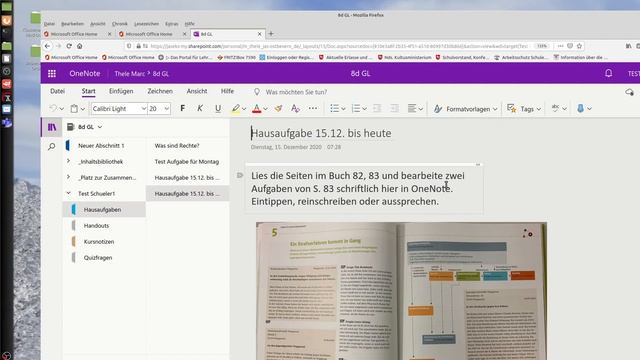Switch to the Zeichnen ribbon tab
640x360 pixels.
click(x=160, y=91)
